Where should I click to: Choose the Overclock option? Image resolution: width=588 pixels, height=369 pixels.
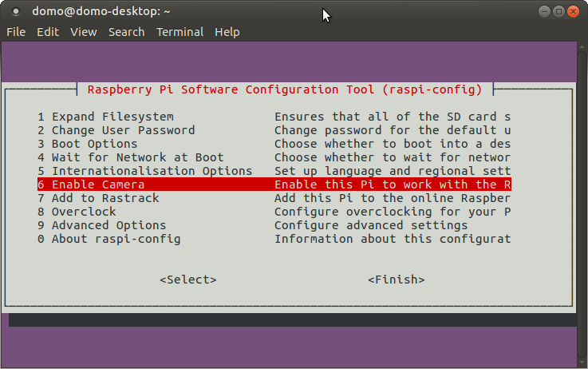click(77, 212)
